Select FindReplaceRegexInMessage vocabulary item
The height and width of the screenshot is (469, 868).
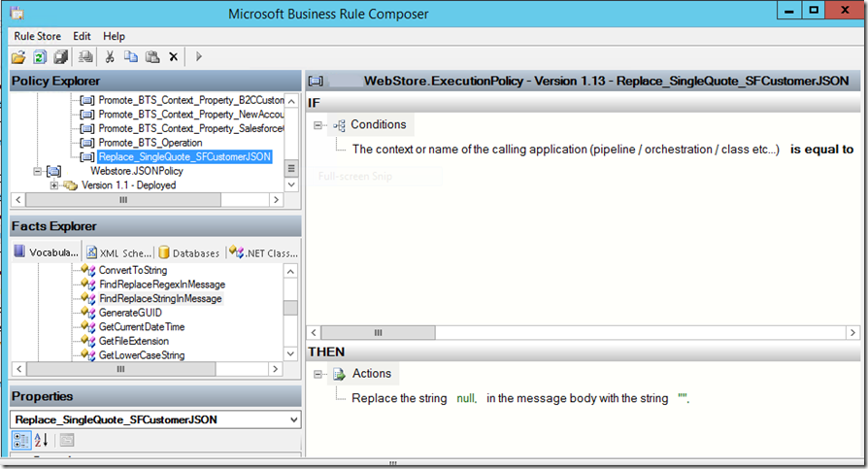(162, 285)
